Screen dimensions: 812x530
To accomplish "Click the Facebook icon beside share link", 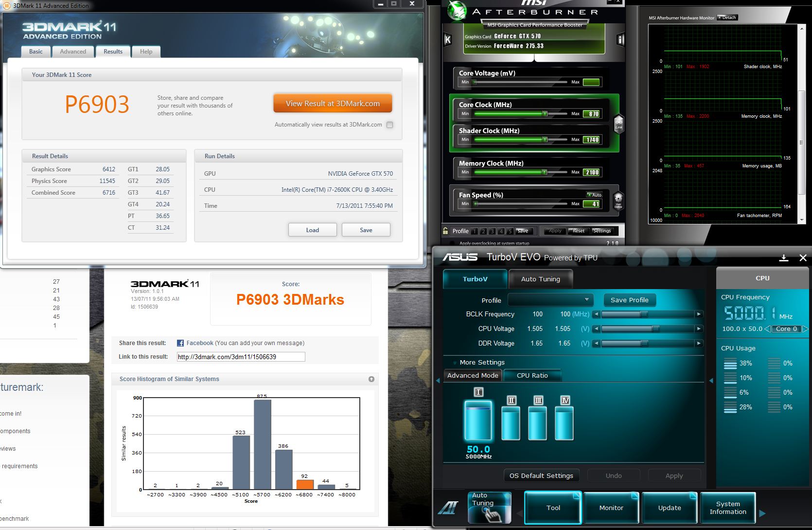I will [x=180, y=343].
